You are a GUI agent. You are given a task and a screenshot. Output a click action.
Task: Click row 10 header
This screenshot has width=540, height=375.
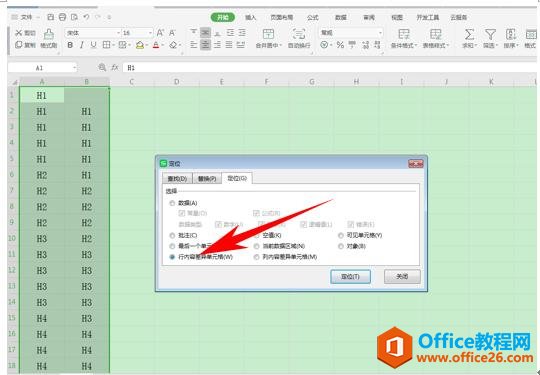(x=12, y=238)
